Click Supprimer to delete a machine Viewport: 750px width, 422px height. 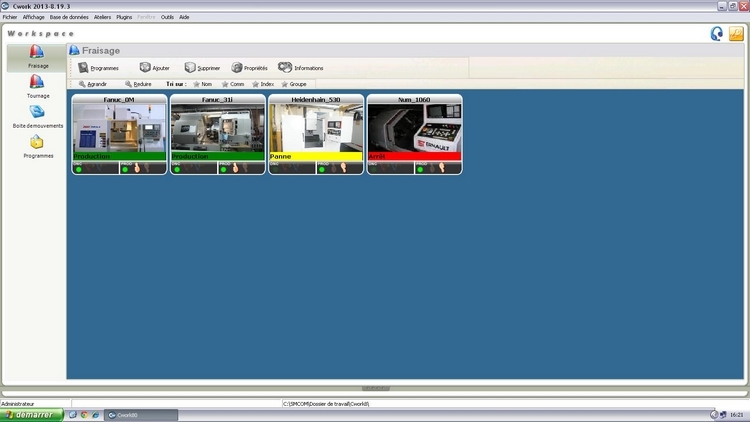pos(202,68)
